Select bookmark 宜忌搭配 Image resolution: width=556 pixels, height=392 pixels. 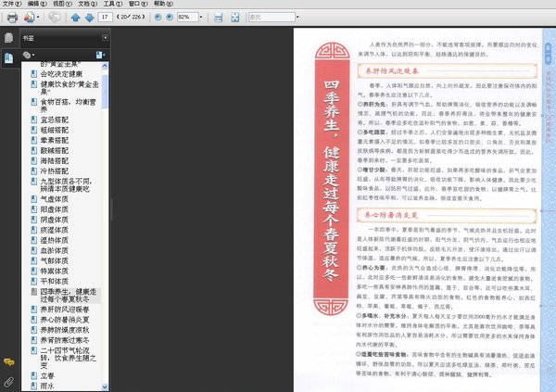(x=55, y=120)
